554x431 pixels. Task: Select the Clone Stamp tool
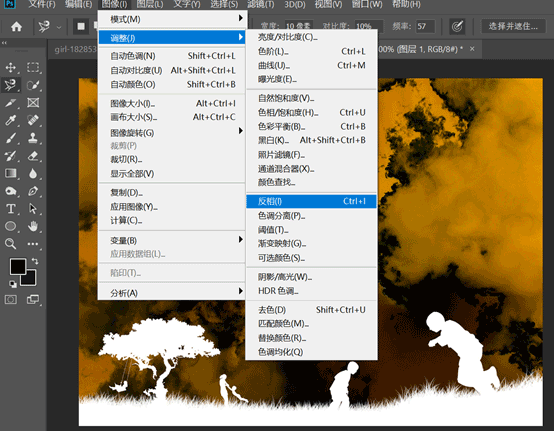pos(33,138)
